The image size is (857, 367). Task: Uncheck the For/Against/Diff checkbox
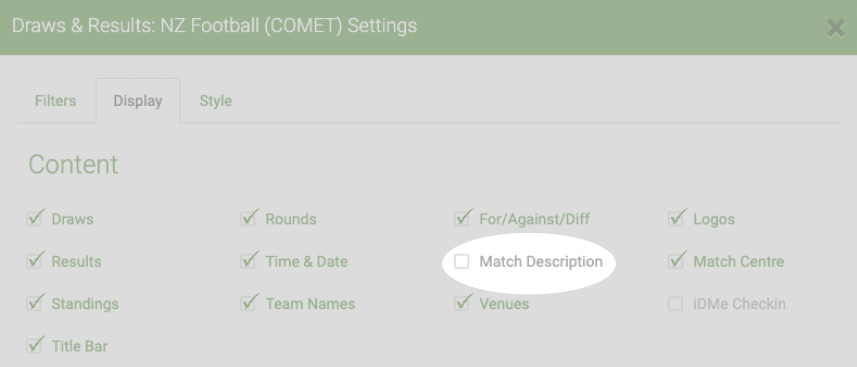[x=462, y=219]
